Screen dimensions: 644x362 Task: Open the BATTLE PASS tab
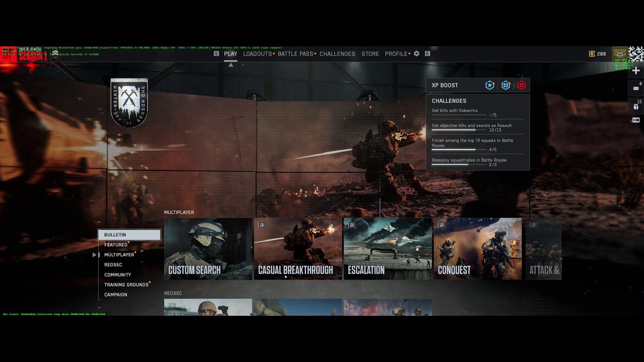[x=295, y=54]
